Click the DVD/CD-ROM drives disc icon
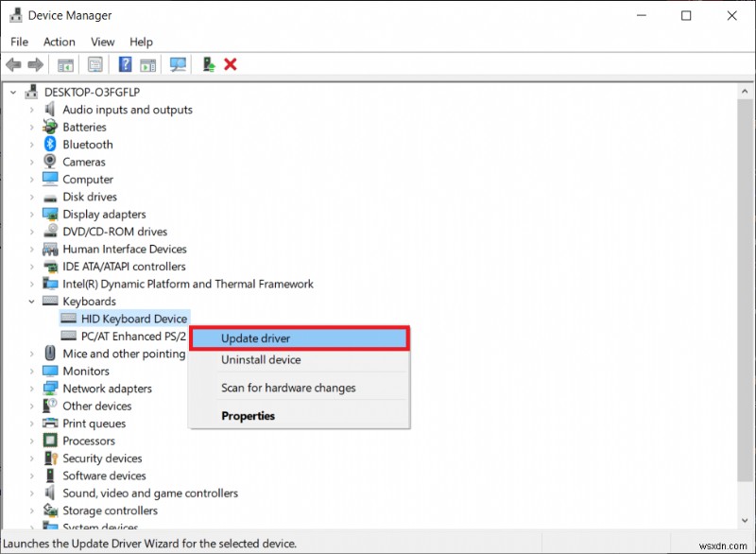 tap(50, 232)
